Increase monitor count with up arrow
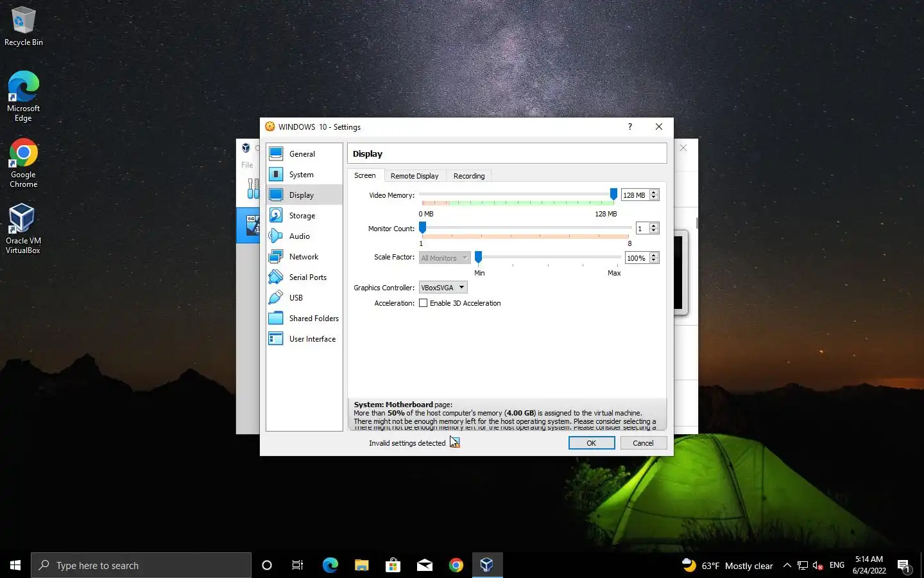 654,225
